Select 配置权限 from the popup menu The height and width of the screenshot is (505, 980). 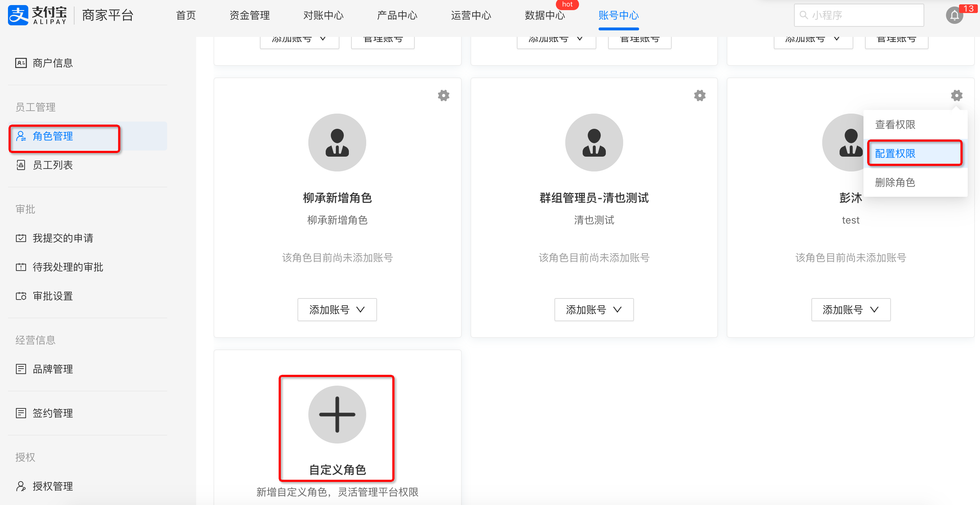(895, 153)
